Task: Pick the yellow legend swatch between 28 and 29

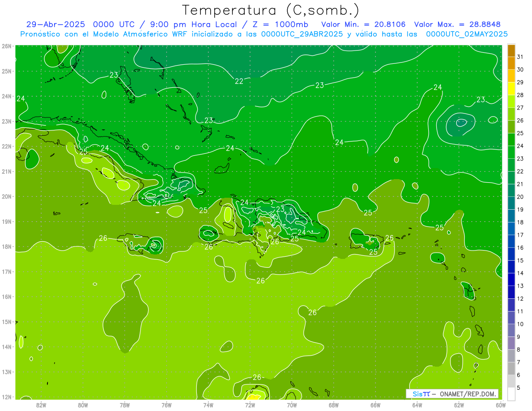Action: point(512,89)
